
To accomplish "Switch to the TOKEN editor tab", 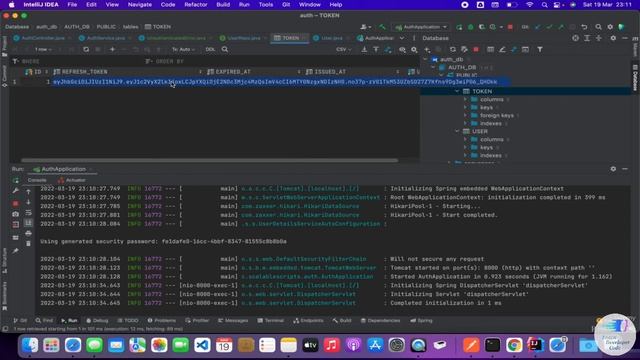I will pyautogui.click(x=290, y=38).
